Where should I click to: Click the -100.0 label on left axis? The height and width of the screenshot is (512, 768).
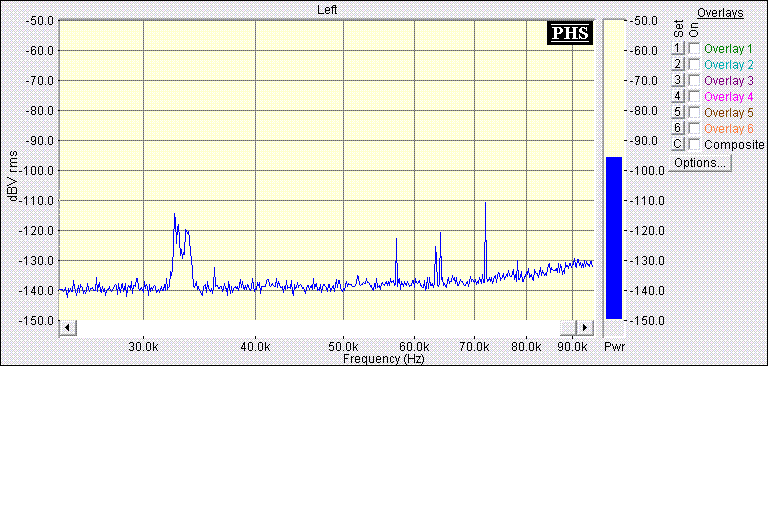36,171
